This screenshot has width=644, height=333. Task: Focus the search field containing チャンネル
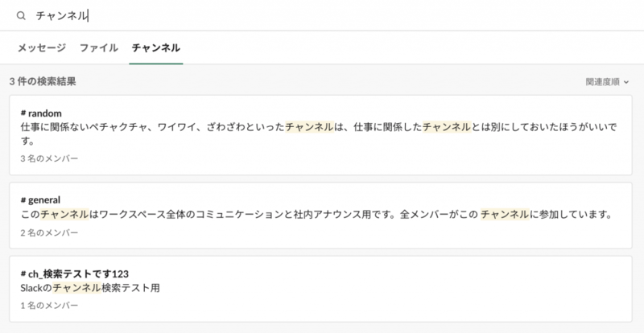[328, 15]
